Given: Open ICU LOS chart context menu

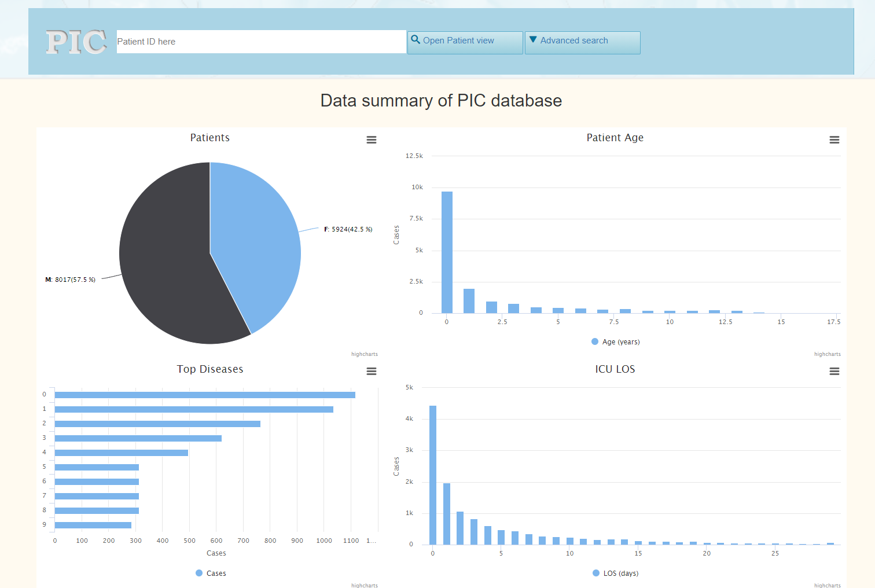Looking at the screenshot, I should tap(834, 372).
